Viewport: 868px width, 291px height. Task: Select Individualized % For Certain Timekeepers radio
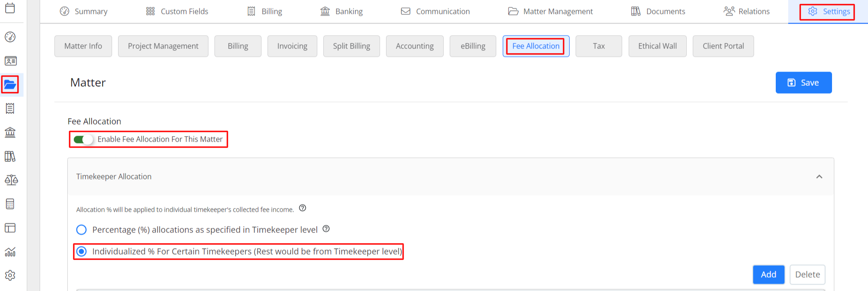(81, 251)
